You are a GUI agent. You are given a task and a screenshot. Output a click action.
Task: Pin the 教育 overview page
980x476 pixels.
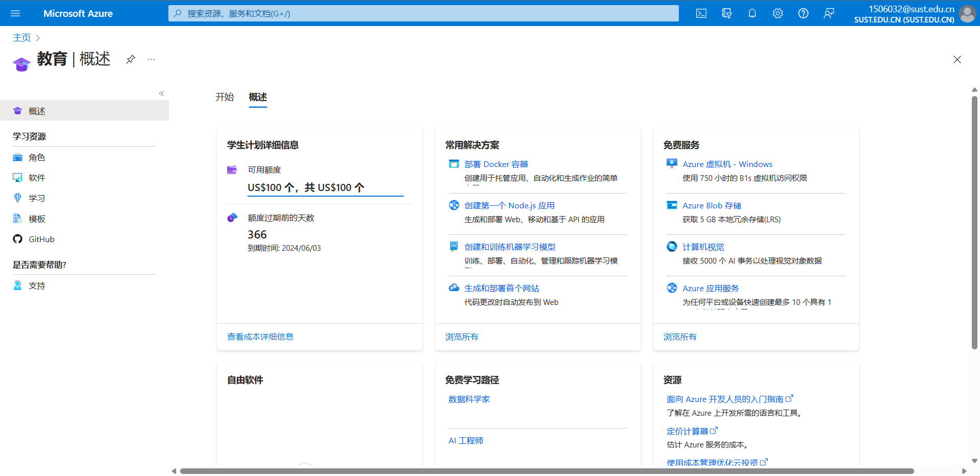131,59
